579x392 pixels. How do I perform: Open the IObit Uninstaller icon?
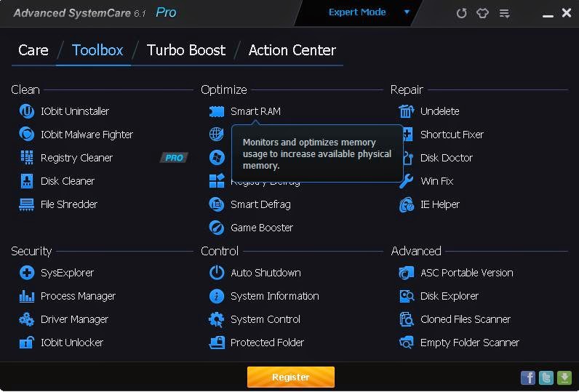[x=27, y=111]
